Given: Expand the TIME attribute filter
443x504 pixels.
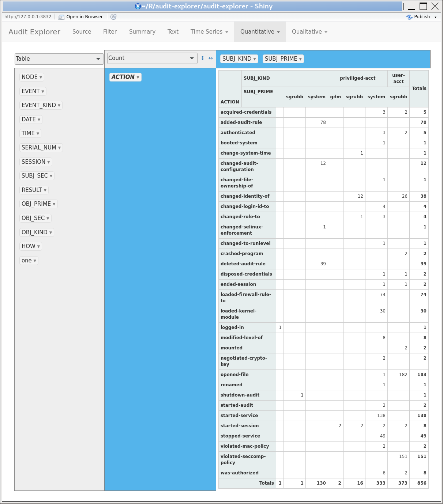Looking at the screenshot, I should click(x=38, y=133).
